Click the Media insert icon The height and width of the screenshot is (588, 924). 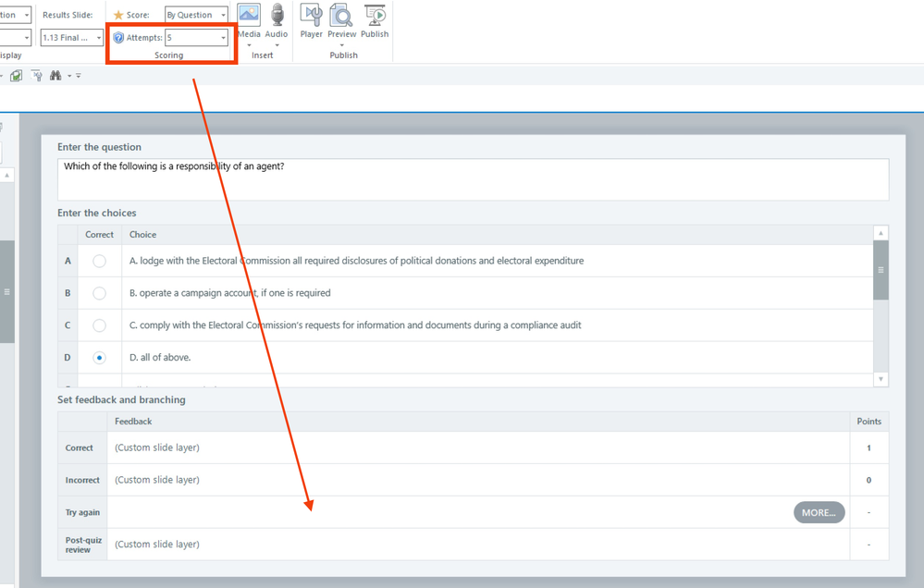[x=249, y=15]
